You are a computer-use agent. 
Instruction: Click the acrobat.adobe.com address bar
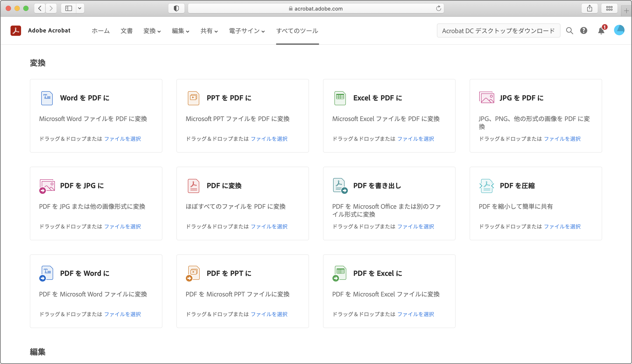tap(316, 9)
